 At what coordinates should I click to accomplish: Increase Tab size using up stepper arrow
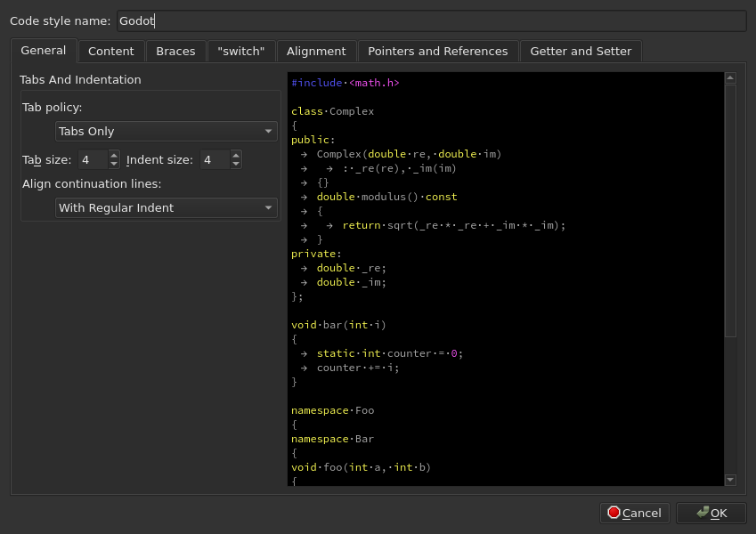click(x=114, y=154)
